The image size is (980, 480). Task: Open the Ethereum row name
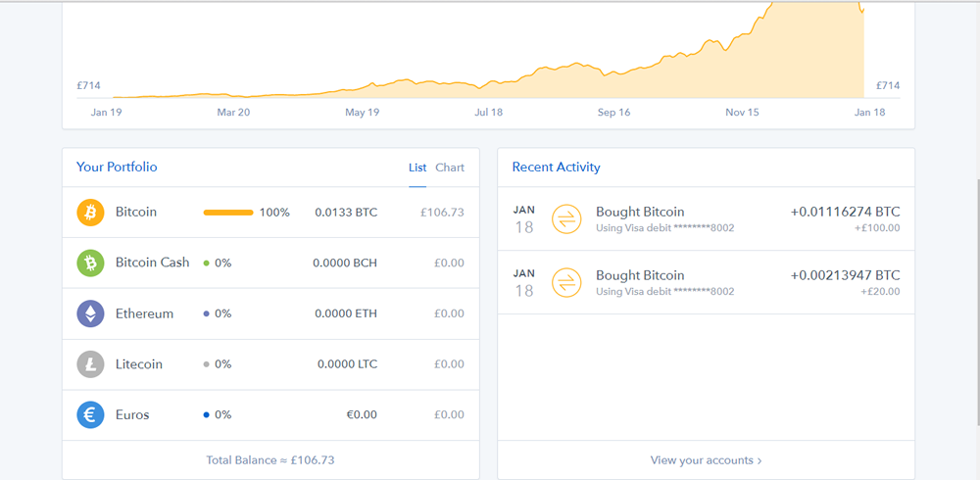144,313
